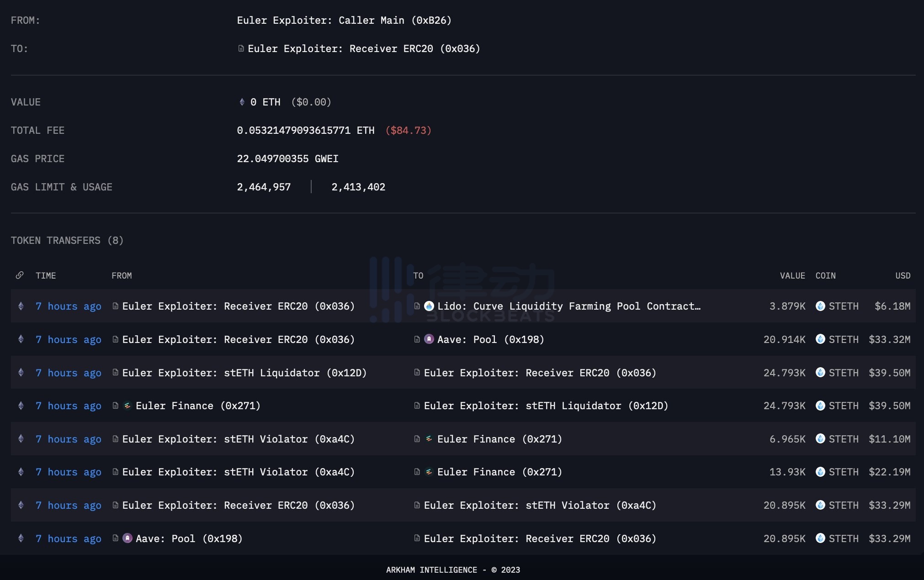Open the Euler Exploiter: Receiver ERC20 recipient link at top
The height and width of the screenshot is (580, 924).
364,48
